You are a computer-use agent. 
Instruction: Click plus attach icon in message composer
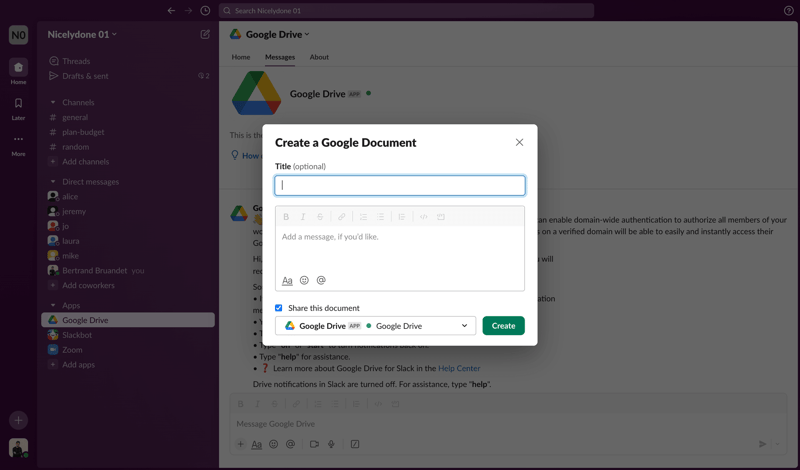(240, 444)
